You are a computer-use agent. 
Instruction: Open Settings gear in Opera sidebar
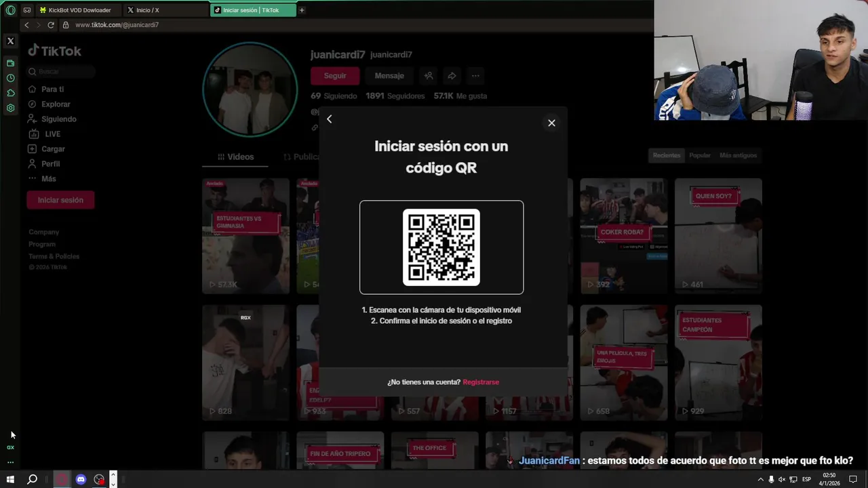[x=10, y=108]
